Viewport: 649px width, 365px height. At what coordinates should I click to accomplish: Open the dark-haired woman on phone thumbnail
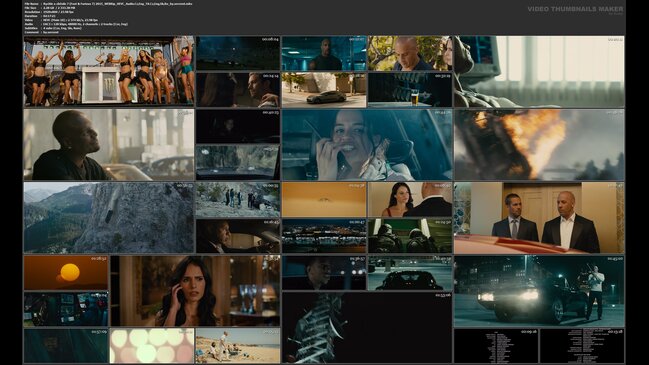pyautogui.click(x=195, y=291)
